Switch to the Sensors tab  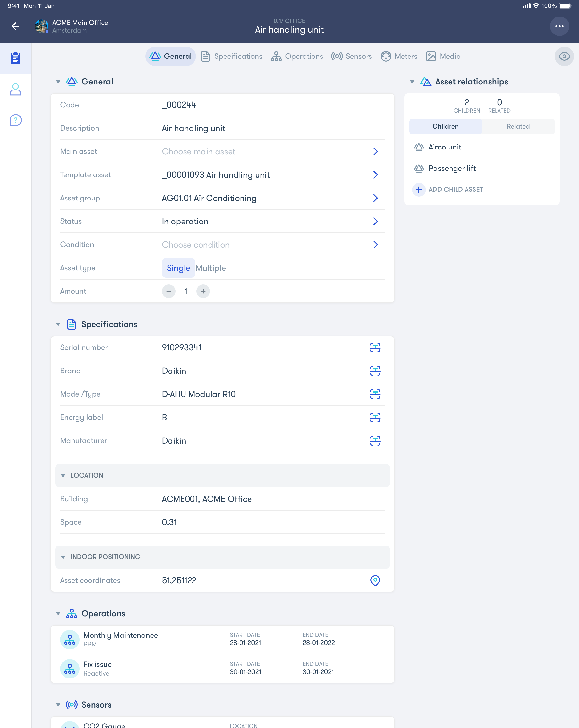352,56
